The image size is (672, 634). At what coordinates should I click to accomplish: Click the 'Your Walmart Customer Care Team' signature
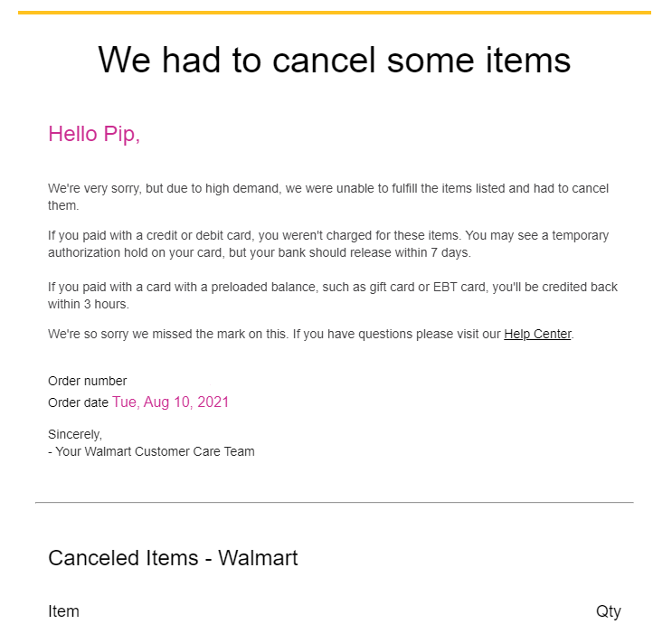(155, 451)
